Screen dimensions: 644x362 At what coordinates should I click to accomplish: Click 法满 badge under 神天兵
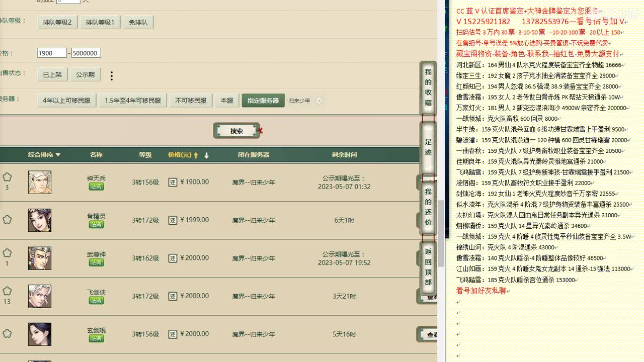96,187
